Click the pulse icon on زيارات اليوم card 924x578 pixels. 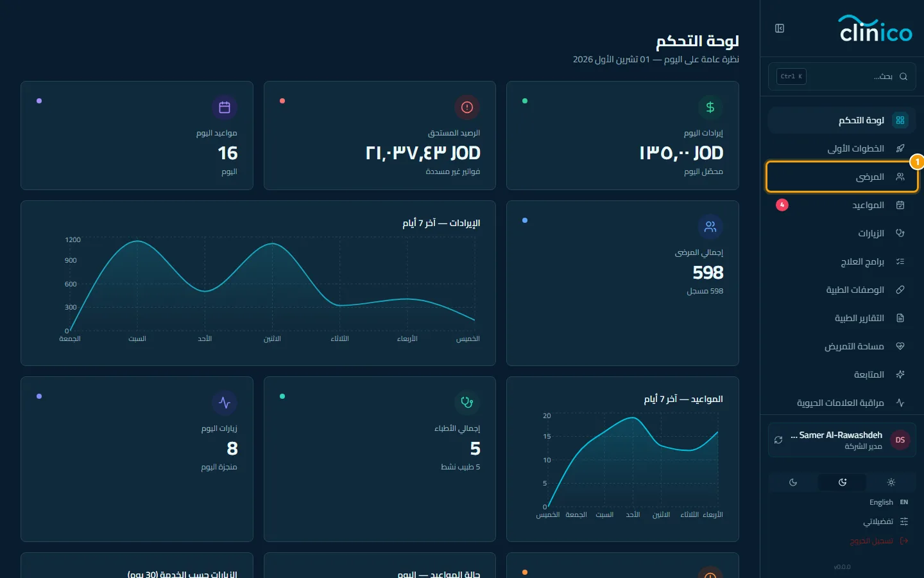click(225, 403)
